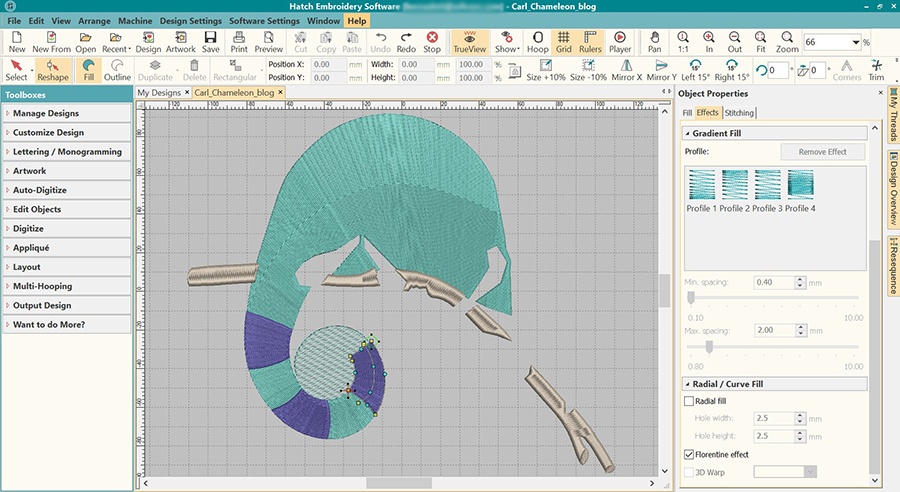900x492 pixels.
Task: Select the Reshape tool
Action: coord(52,70)
